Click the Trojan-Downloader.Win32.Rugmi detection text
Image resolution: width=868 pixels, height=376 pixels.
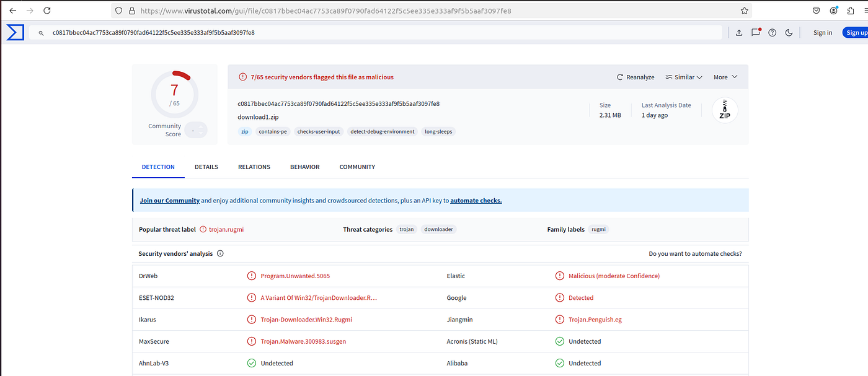[x=306, y=320]
